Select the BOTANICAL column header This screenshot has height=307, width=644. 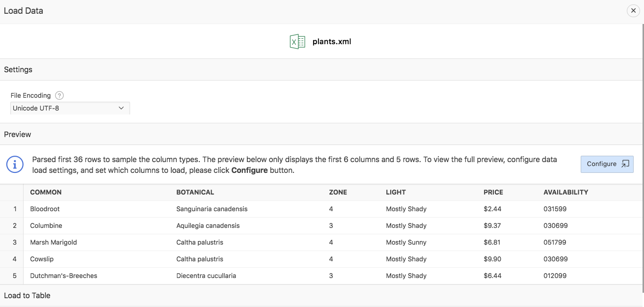(195, 192)
